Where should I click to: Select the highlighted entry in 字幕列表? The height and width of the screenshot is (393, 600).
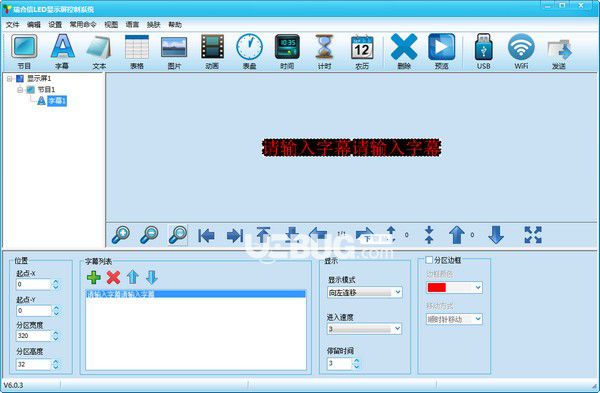[196, 294]
